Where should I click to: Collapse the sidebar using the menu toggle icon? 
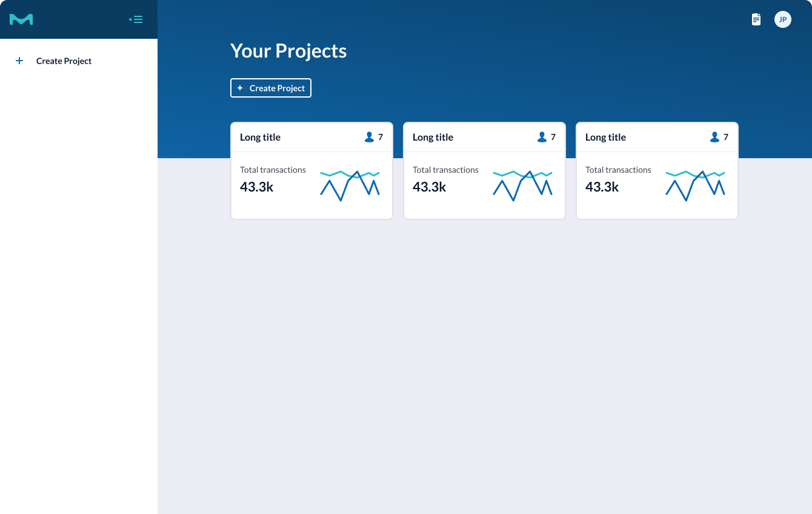coord(136,19)
